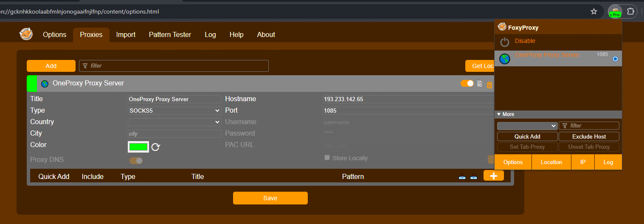Add a new pattern with plus button
The image size is (644, 224).
point(493,176)
